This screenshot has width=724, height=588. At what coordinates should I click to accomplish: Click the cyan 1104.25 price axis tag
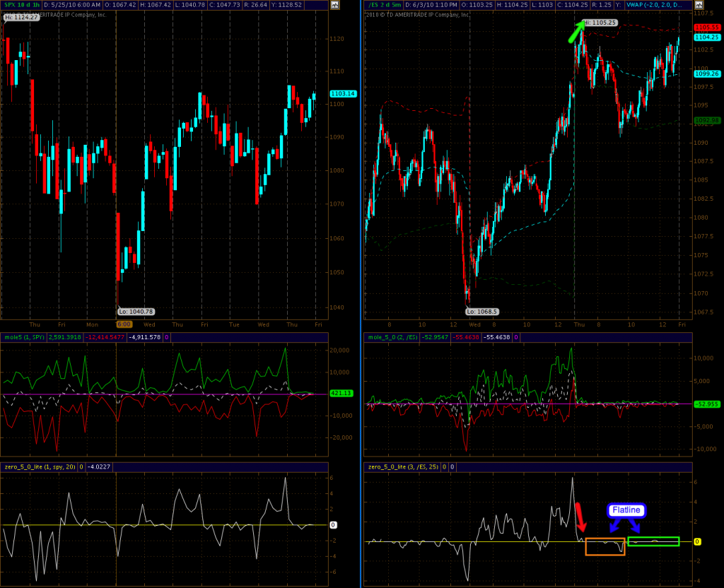[707, 37]
